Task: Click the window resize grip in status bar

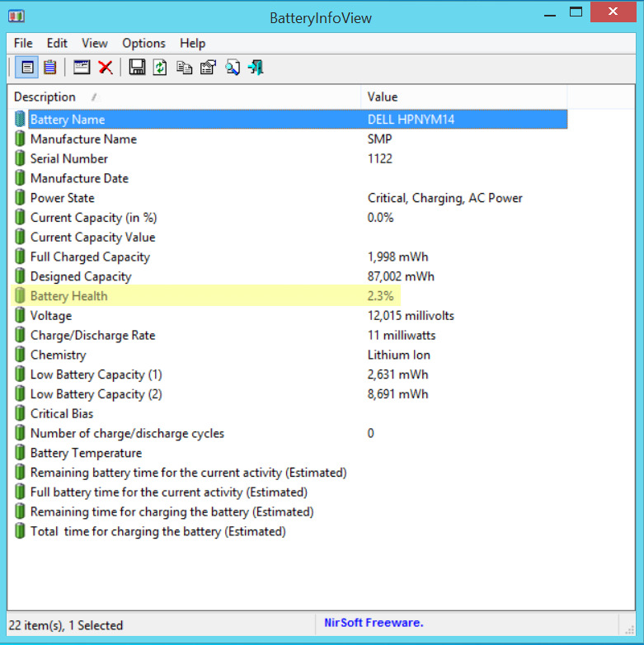Action: coord(629,629)
